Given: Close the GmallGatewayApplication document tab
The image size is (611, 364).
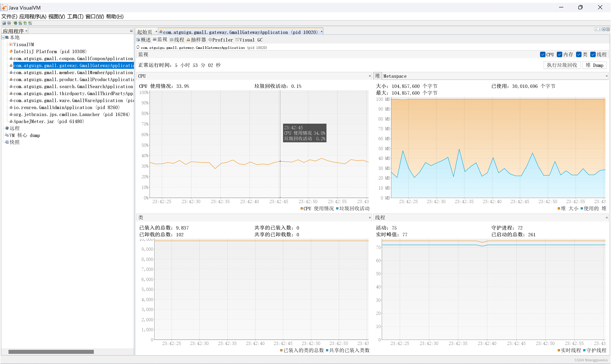Looking at the screenshot, I should pyautogui.click(x=321, y=31).
